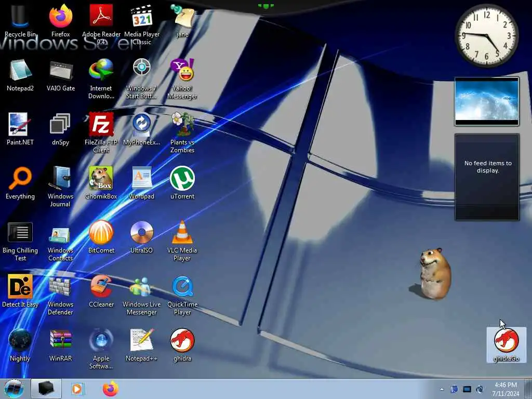Viewport: 532px width, 399px height.
Task: Select the Nightly browser icon
Action: tap(20, 345)
